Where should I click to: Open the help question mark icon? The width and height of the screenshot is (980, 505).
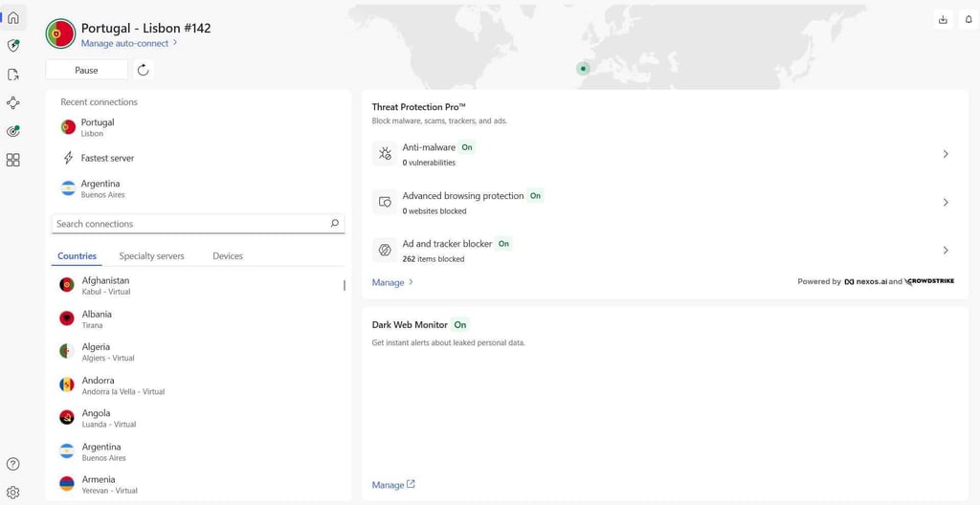13,464
